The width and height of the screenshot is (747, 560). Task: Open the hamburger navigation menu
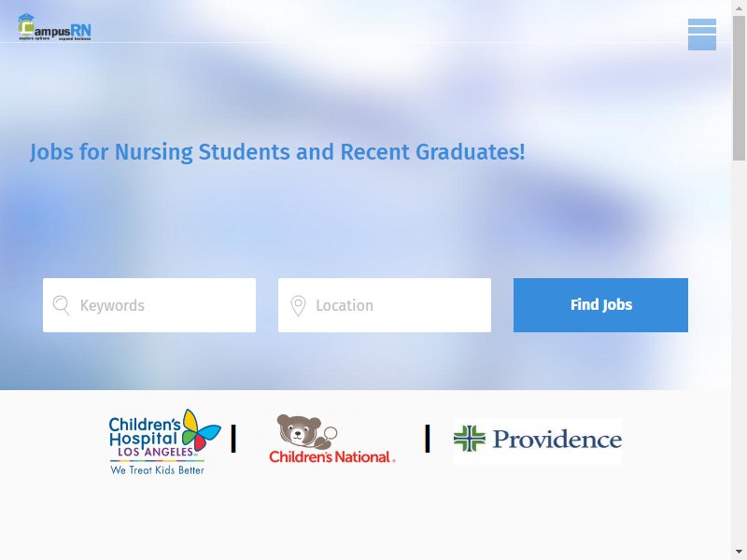[702, 35]
